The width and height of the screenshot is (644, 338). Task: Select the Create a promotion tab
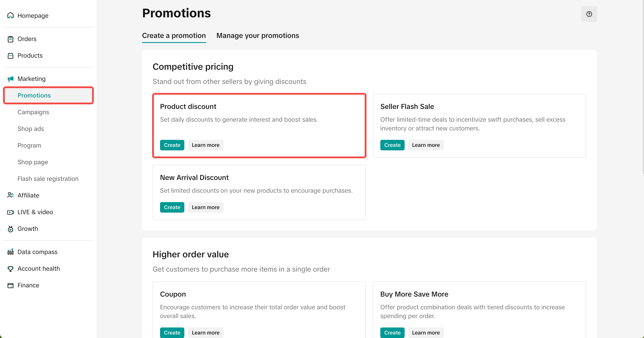(174, 36)
